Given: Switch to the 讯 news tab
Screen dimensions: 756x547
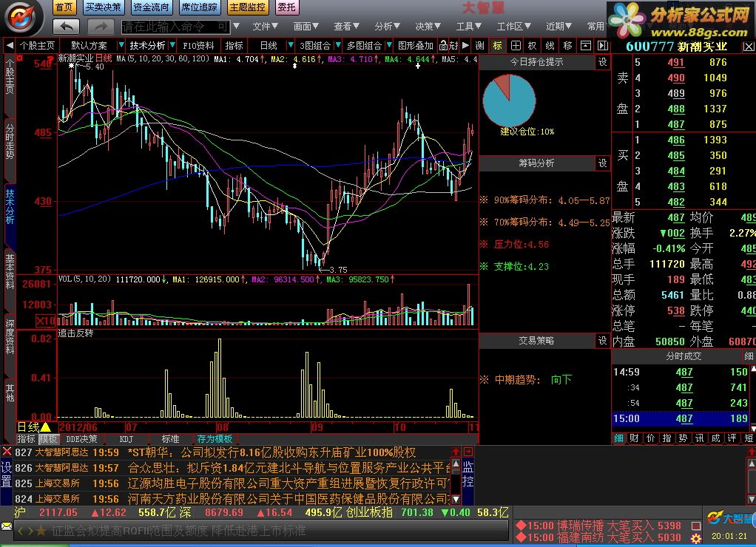Looking at the screenshot, I should [700, 438].
